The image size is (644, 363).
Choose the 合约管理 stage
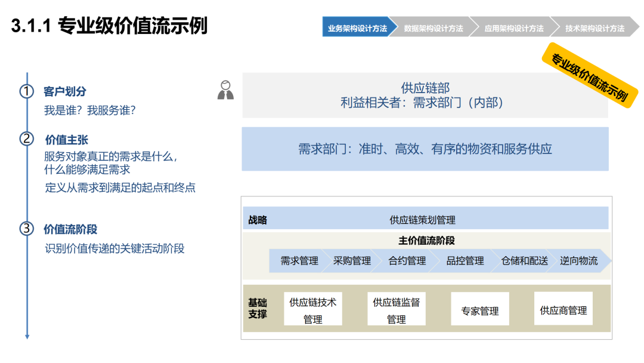[407, 261]
